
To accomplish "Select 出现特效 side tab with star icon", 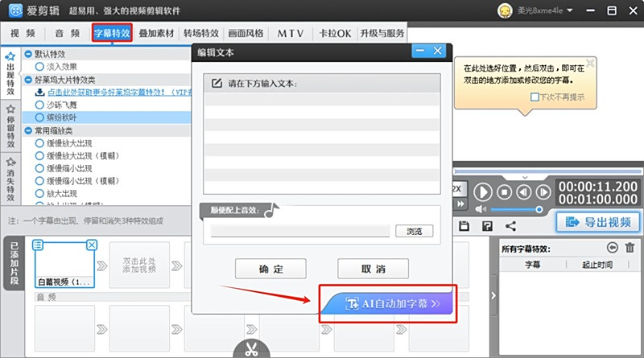I will pos(10,73).
